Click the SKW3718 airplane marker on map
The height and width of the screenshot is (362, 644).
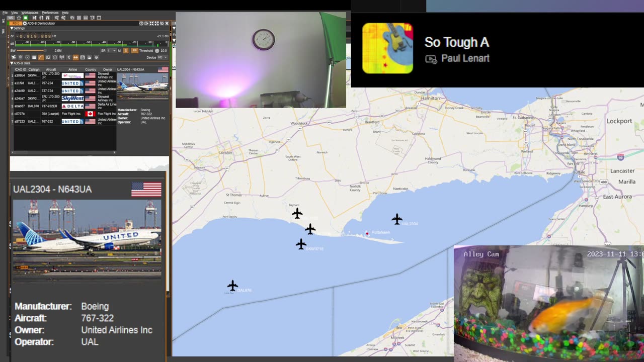[301, 244]
